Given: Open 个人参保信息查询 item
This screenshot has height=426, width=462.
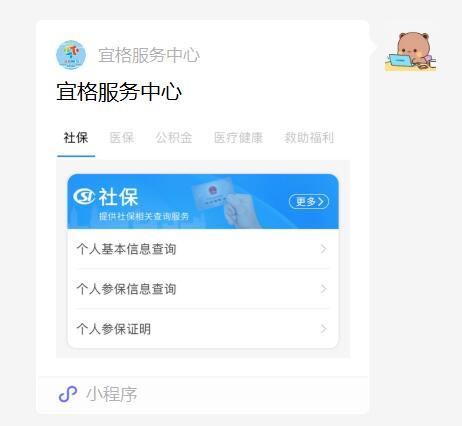Looking at the screenshot, I should tap(203, 289).
